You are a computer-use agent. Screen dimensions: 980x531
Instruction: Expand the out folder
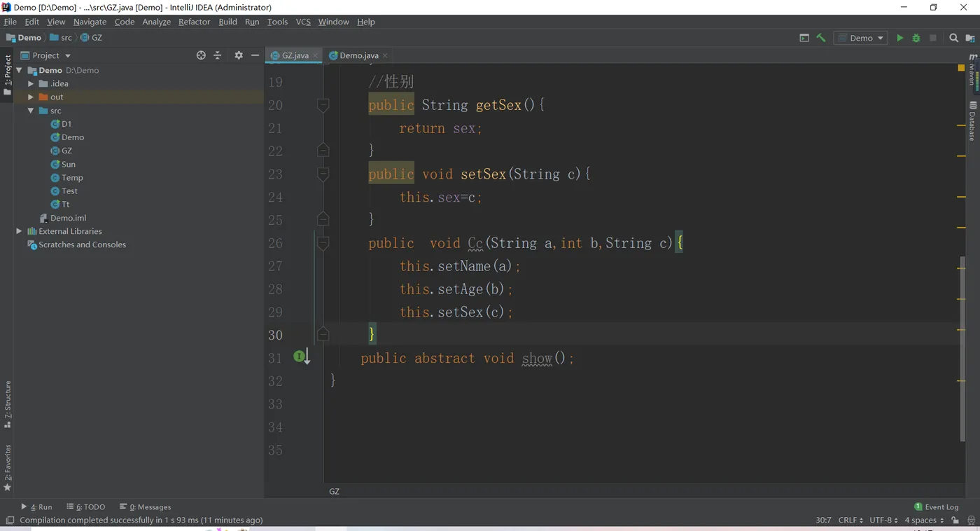30,97
